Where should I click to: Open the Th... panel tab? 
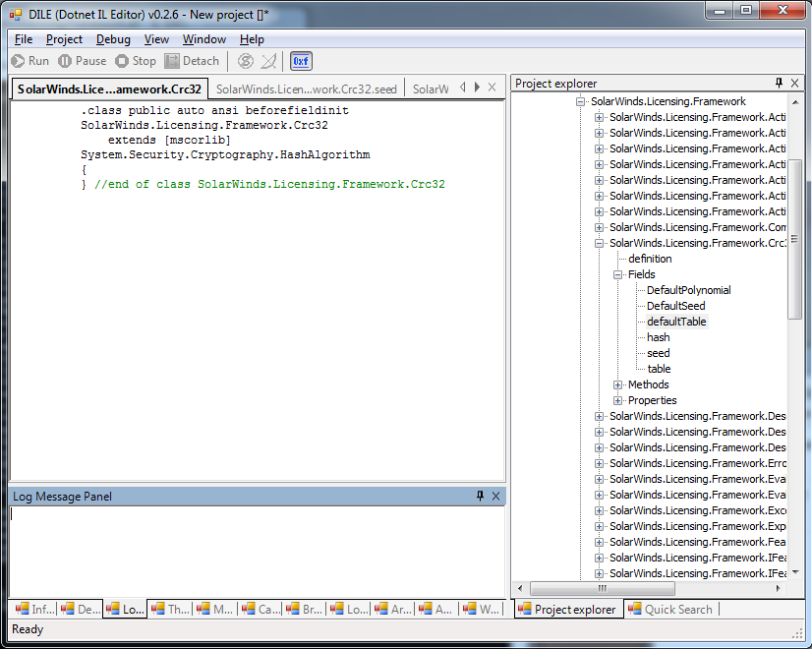[170, 609]
